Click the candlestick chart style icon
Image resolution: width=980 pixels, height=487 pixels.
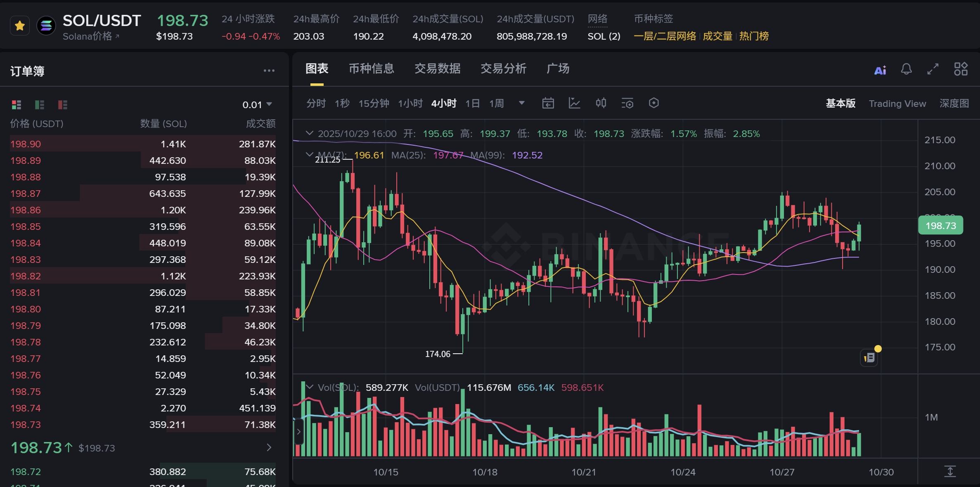[x=601, y=103]
